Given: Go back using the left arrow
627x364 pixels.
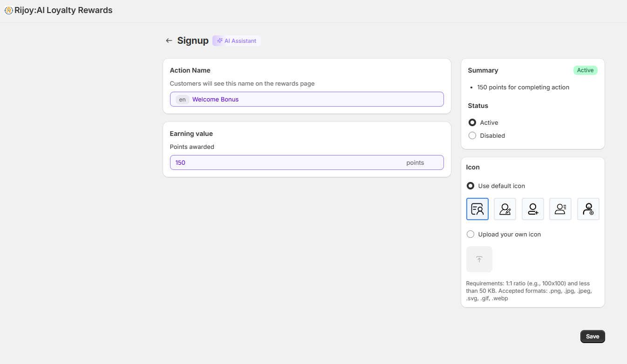Looking at the screenshot, I should pyautogui.click(x=169, y=41).
